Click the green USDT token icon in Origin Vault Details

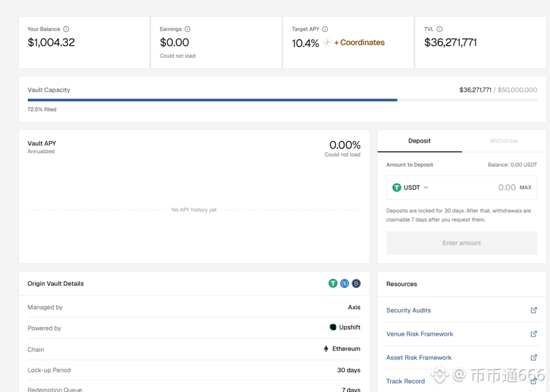pos(333,283)
